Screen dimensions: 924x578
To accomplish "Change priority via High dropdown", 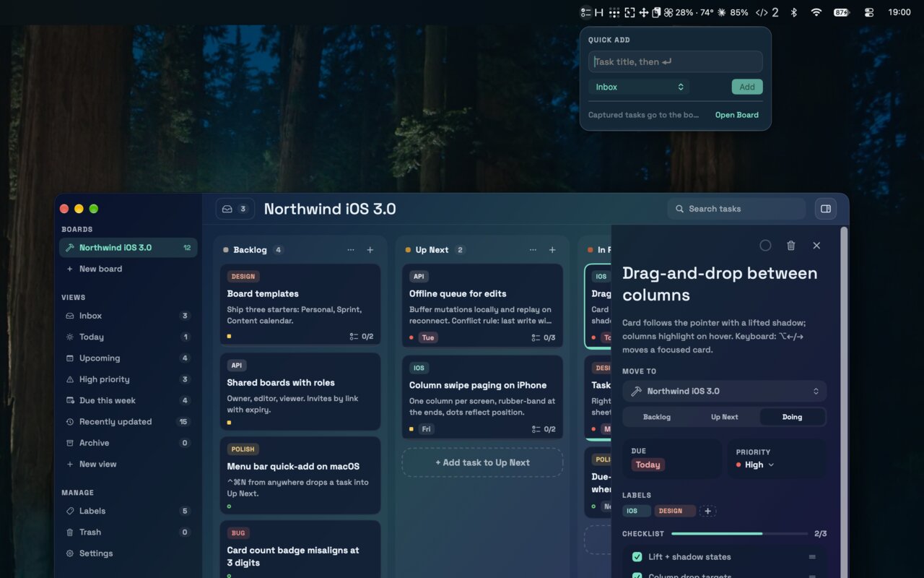I will coord(755,465).
